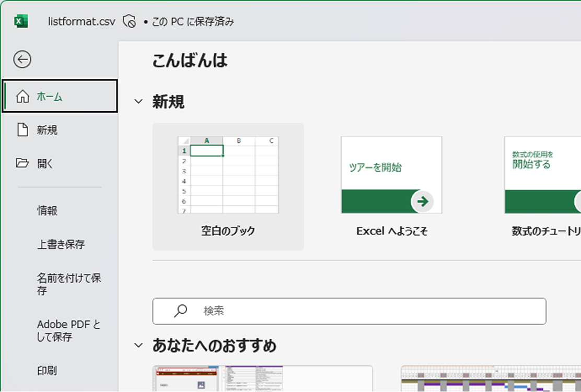Open the 印刷 option
581x392 pixels.
47,371
